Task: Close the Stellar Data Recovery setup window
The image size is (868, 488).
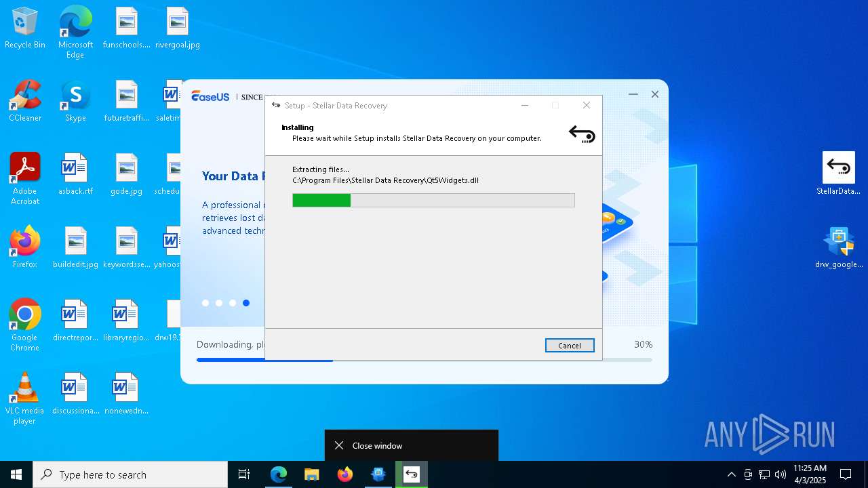Action: click(x=587, y=105)
